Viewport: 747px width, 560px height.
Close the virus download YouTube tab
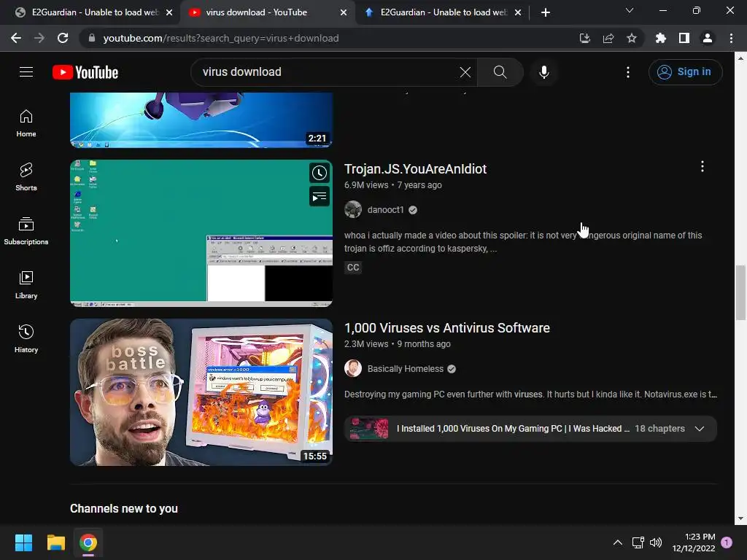coord(344,12)
